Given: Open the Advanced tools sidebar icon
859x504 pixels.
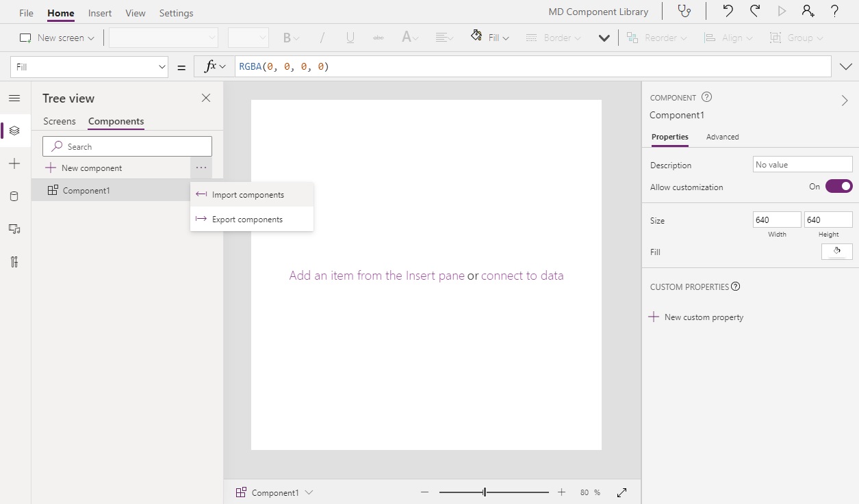Looking at the screenshot, I should (14, 262).
